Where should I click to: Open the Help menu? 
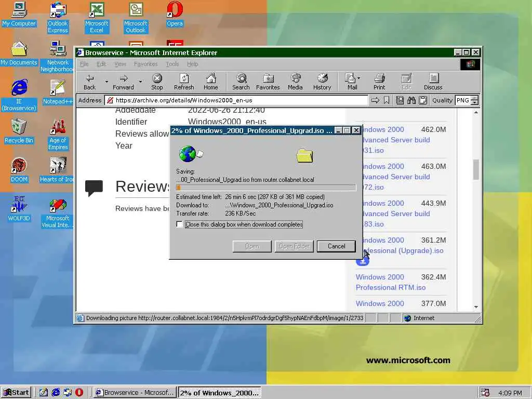coord(192,64)
